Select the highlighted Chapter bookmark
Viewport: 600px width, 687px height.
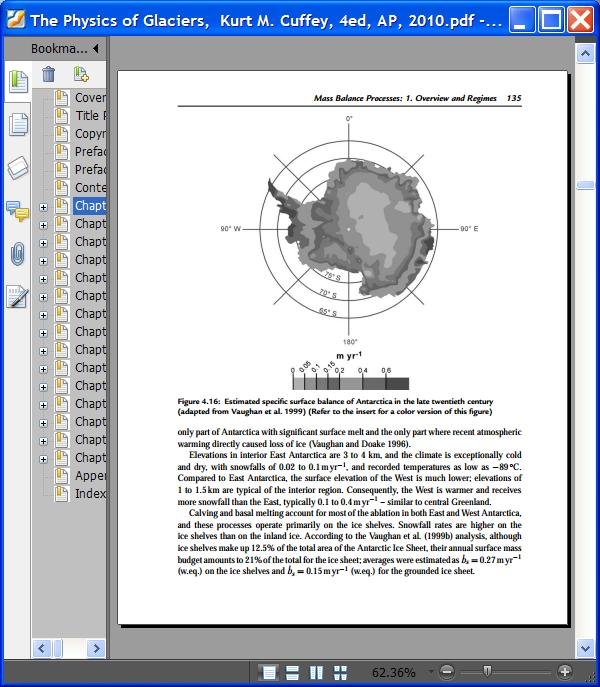coord(90,205)
